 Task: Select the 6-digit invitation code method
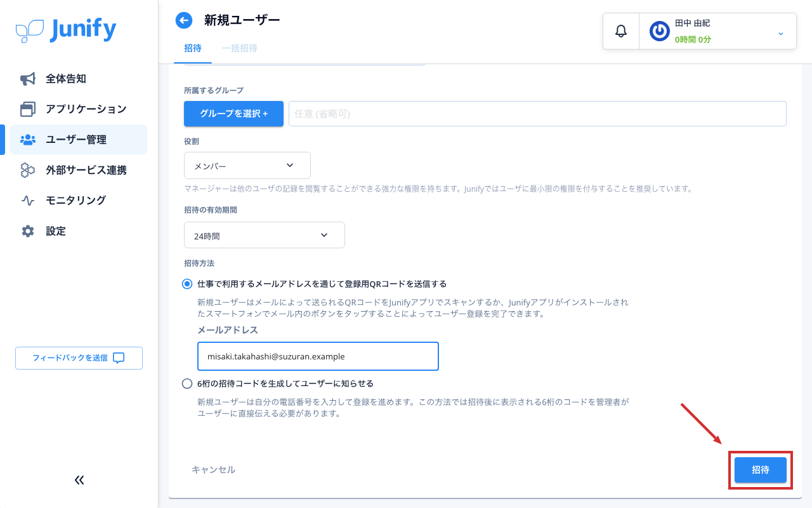(x=187, y=384)
